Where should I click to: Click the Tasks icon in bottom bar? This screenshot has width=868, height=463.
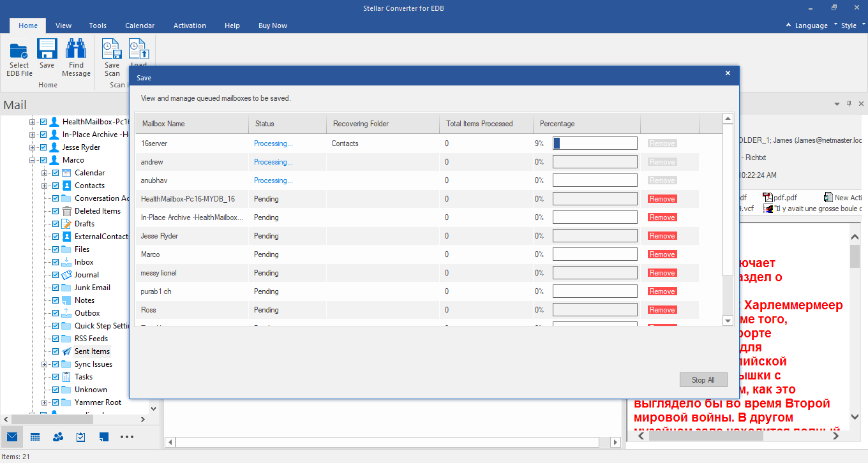tap(81, 437)
